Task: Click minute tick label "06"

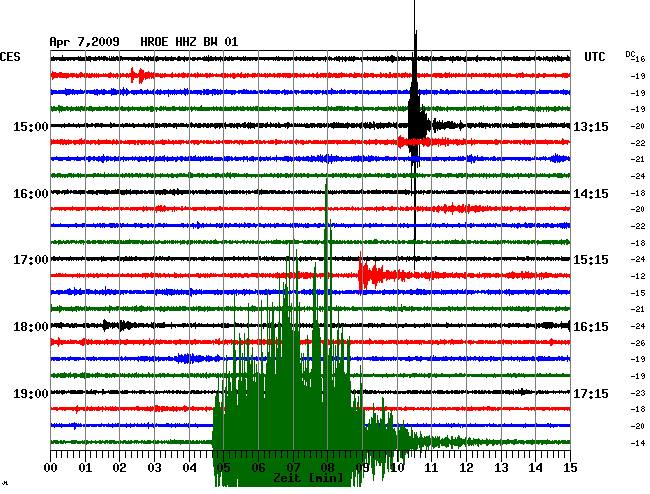Action: pyautogui.click(x=258, y=468)
